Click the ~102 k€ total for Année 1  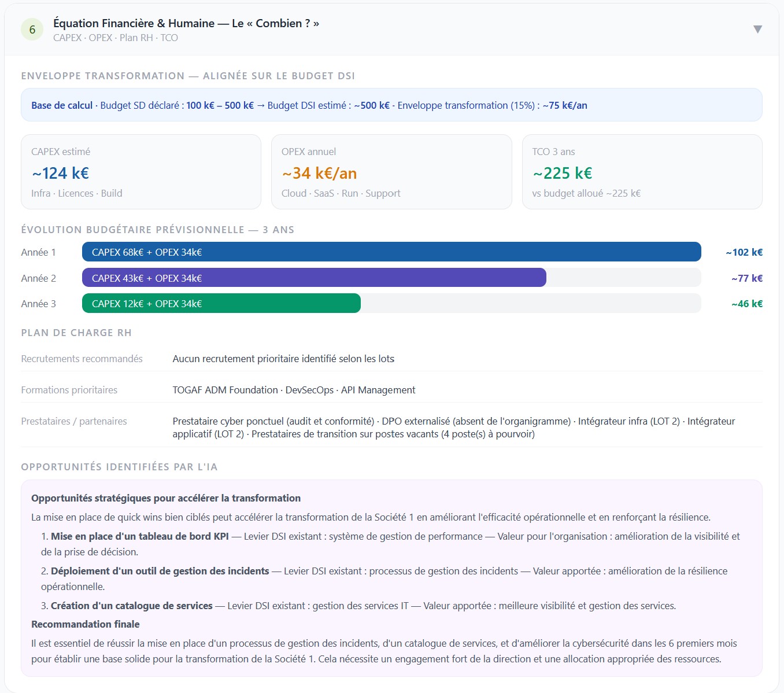744,252
